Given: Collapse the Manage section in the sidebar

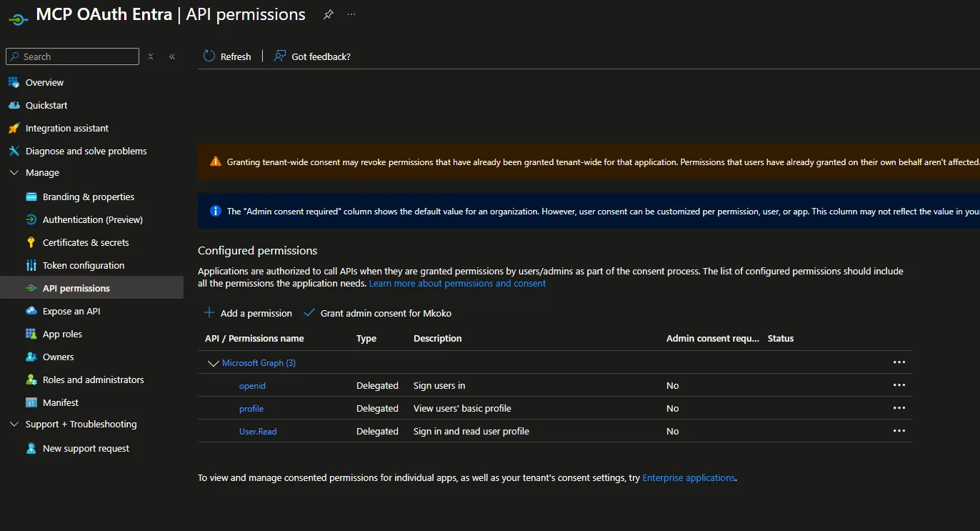Looking at the screenshot, I should pos(14,173).
